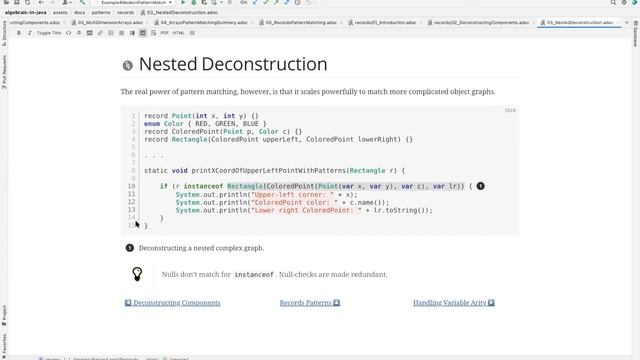Follow the Handling Variable Arity link

click(454, 303)
